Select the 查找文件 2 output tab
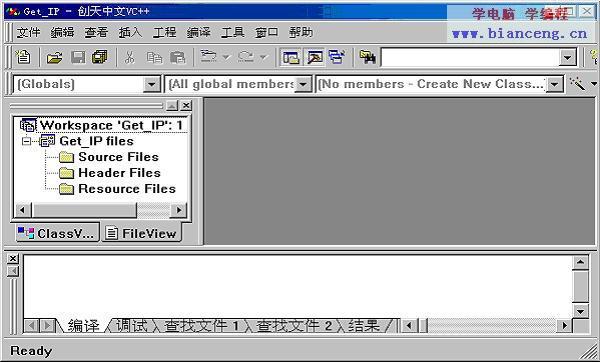Image resolution: width=600 pixels, height=362 pixels. [x=293, y=326]
